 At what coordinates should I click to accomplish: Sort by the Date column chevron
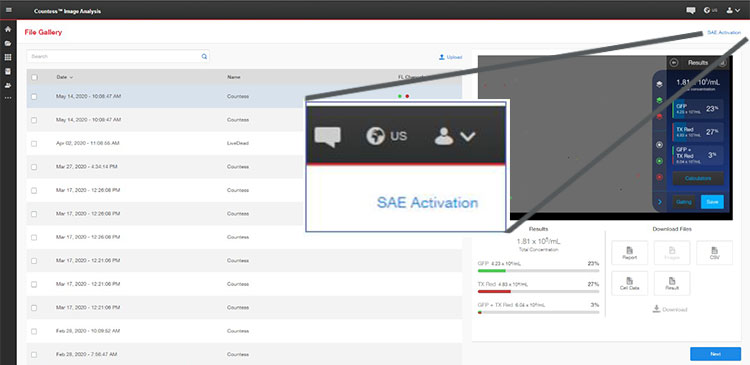coord(72,77)
